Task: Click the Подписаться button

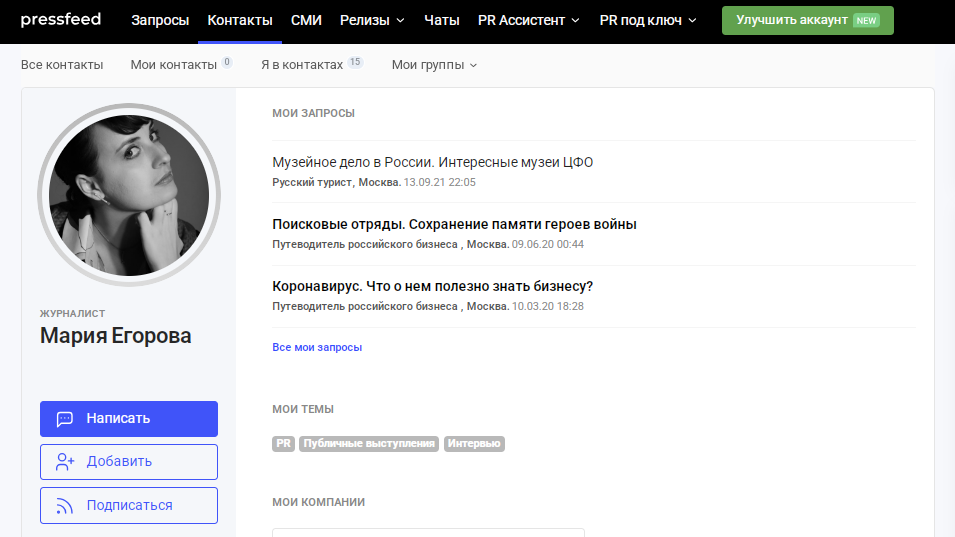Action: click(129, 505)
